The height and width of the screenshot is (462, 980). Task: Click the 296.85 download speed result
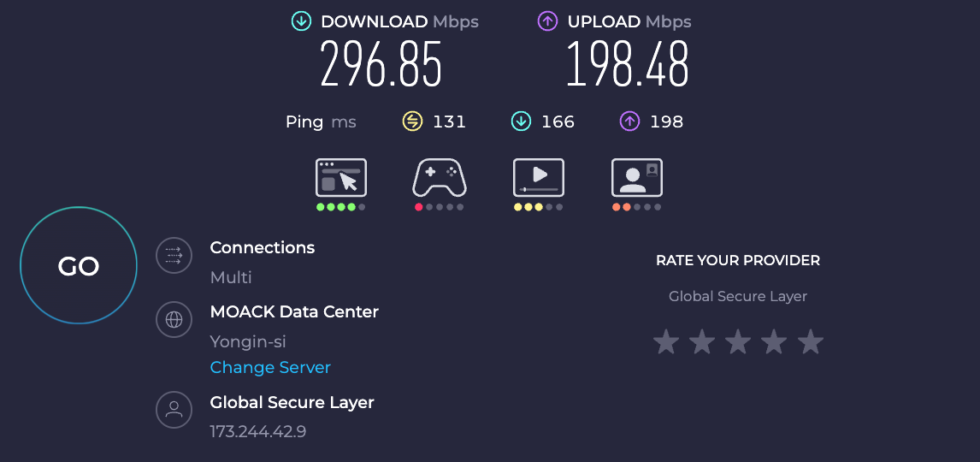coord(381,64)
